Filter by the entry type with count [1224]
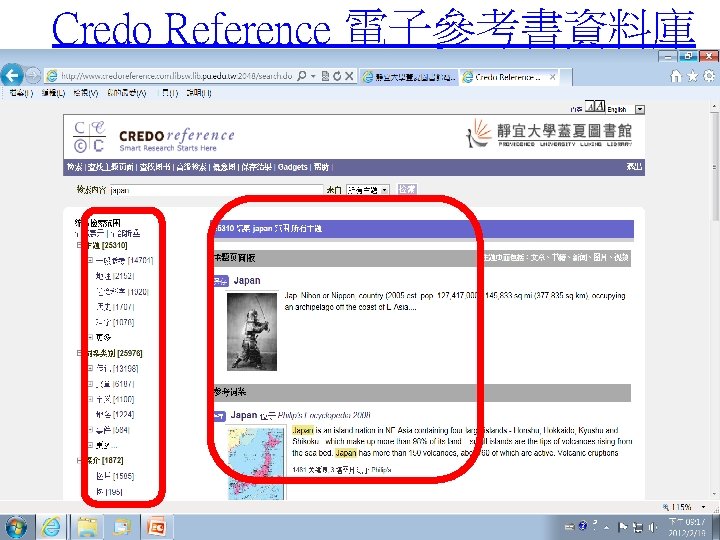 (x=115, y=415)
